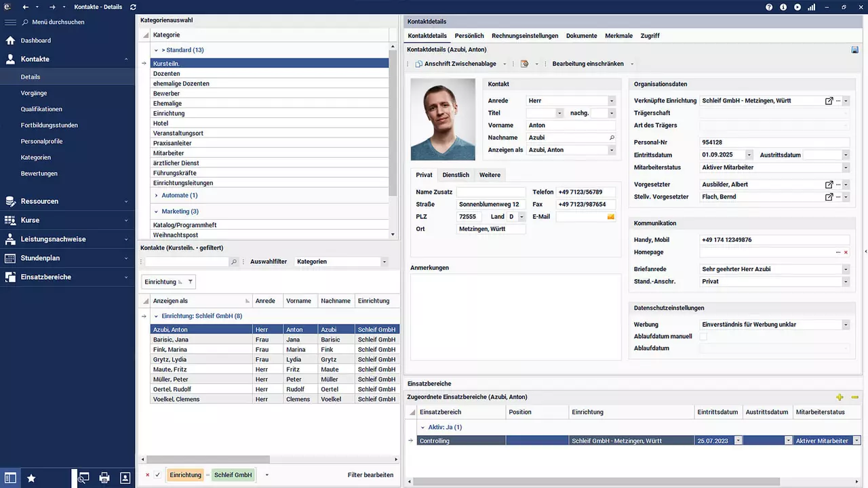868x488 pixels.
Task: Click the E-Mail envelope icon
Action: tap(610, 217)
